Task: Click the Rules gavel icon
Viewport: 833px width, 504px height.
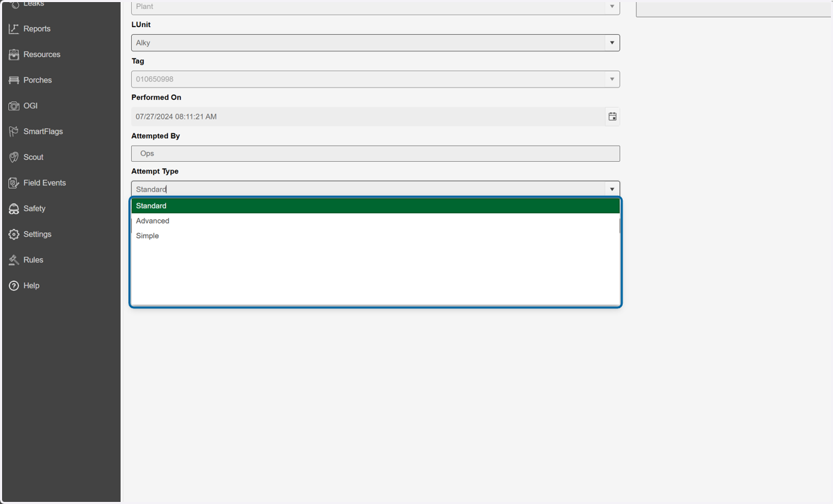Action: 14,260
